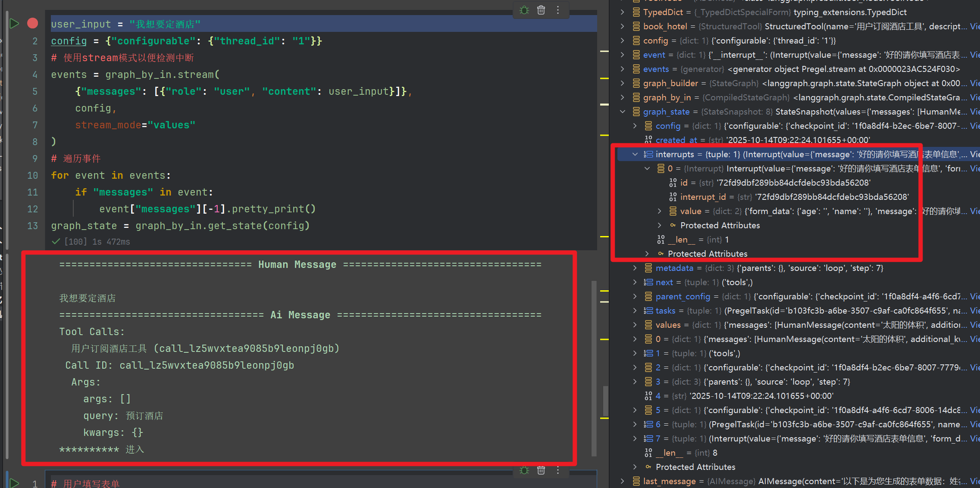The width and height of the screenshot is (980, 488).
Task: Click the View link for book_hotel
Action: tap(974, 26)
